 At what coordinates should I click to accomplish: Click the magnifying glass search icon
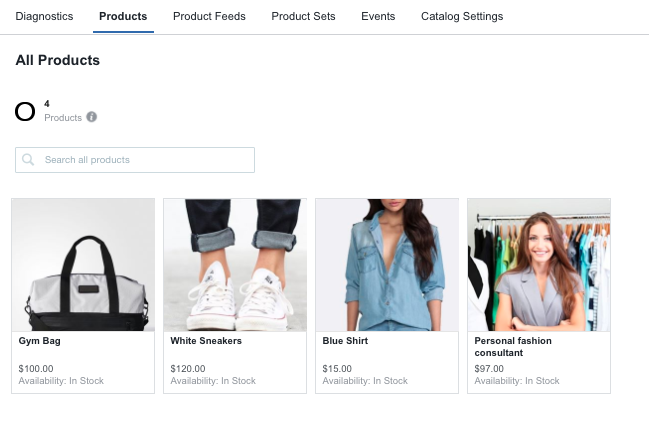pos(28,160)
